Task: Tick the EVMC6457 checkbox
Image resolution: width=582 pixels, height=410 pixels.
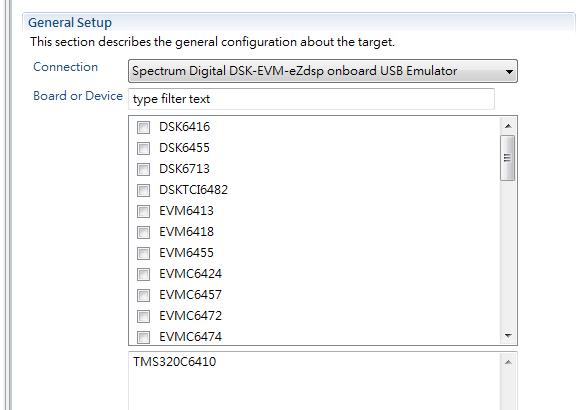Action: tap(143, 295)
